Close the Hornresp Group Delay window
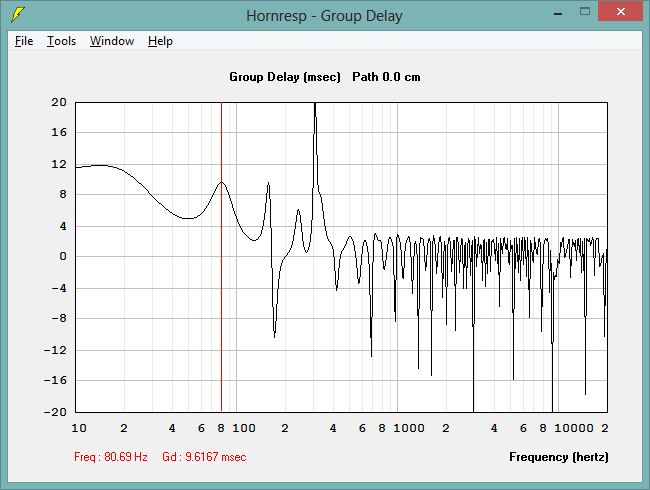The height and width of the screenshot is (490, 650). (x=621, y=12)
